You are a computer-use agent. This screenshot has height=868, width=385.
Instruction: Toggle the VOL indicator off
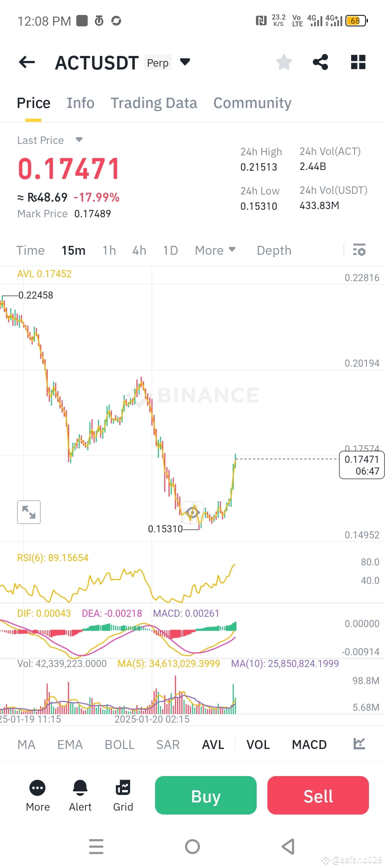[x=258, y=744]
